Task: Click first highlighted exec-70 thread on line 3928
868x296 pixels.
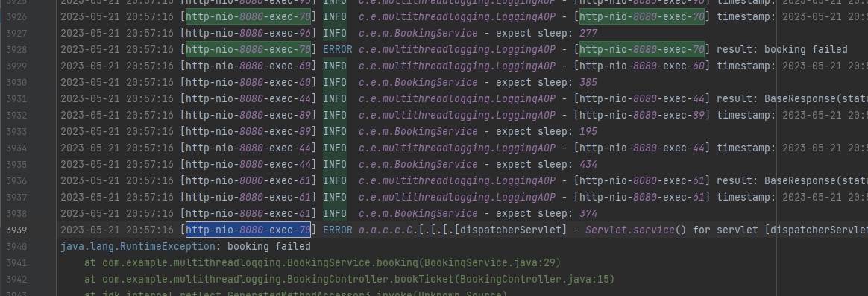Action: [248, 49]
